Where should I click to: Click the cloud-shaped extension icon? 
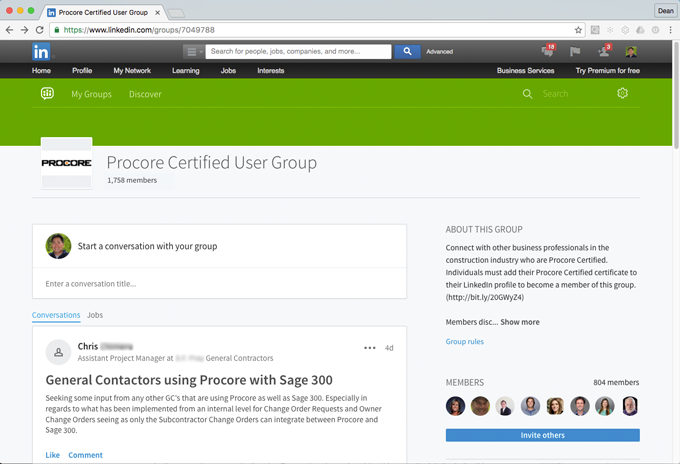click(x=640, y=30)
